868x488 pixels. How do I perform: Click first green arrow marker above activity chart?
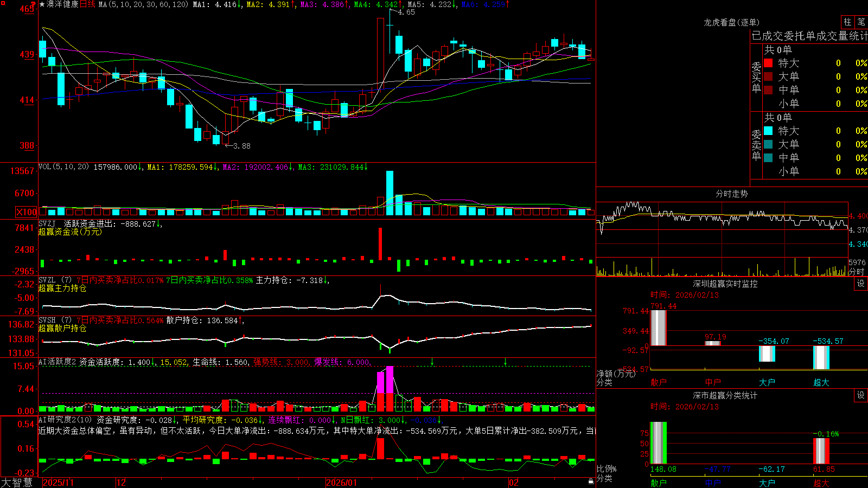click(432, 361)
